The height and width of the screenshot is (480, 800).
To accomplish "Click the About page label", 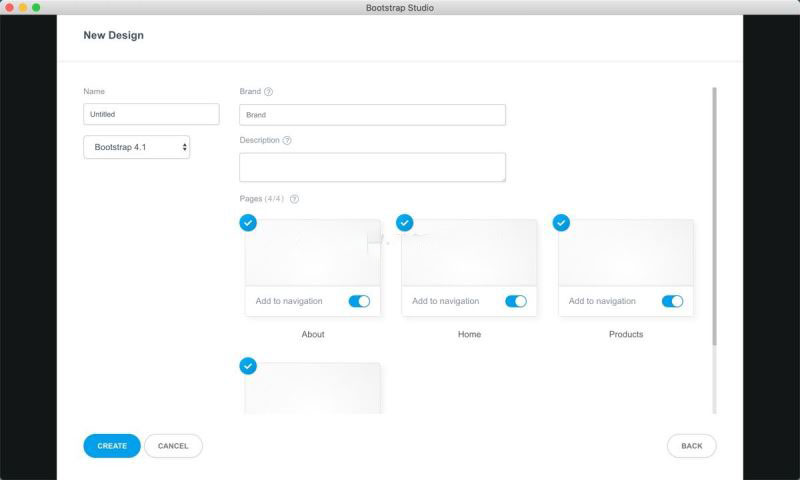I will pyautogui.click(x=313, y=334).
